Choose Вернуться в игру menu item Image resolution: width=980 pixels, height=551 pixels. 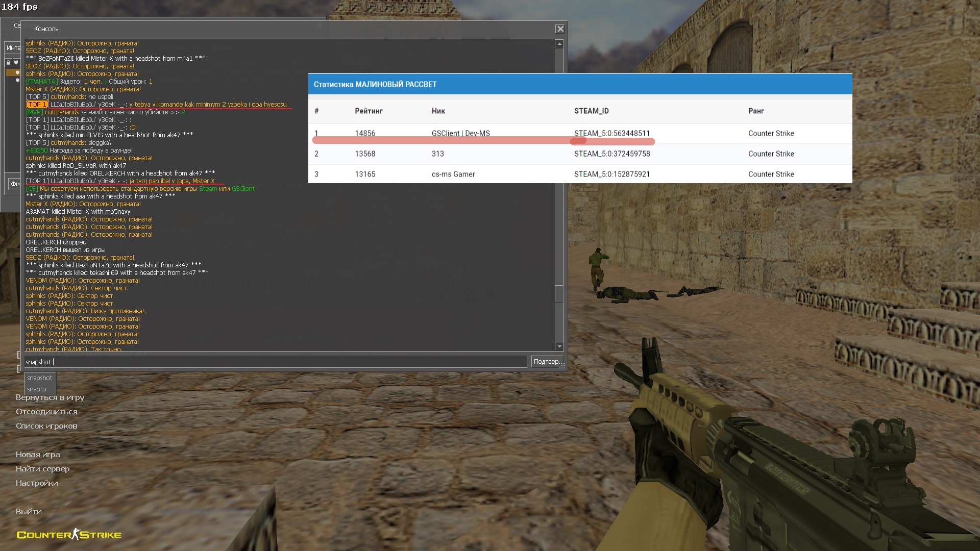(x=50, y=397)
